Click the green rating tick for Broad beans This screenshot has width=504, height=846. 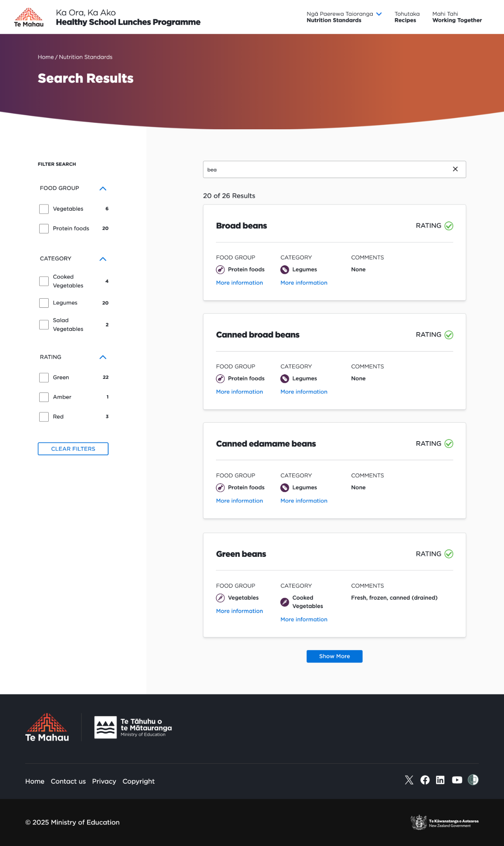tap(449, 226)
